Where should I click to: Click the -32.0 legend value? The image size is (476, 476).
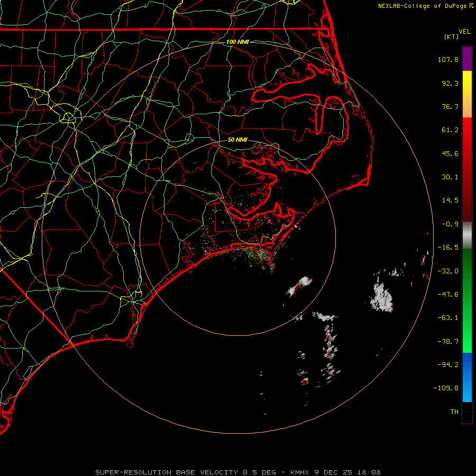[448, 271]
